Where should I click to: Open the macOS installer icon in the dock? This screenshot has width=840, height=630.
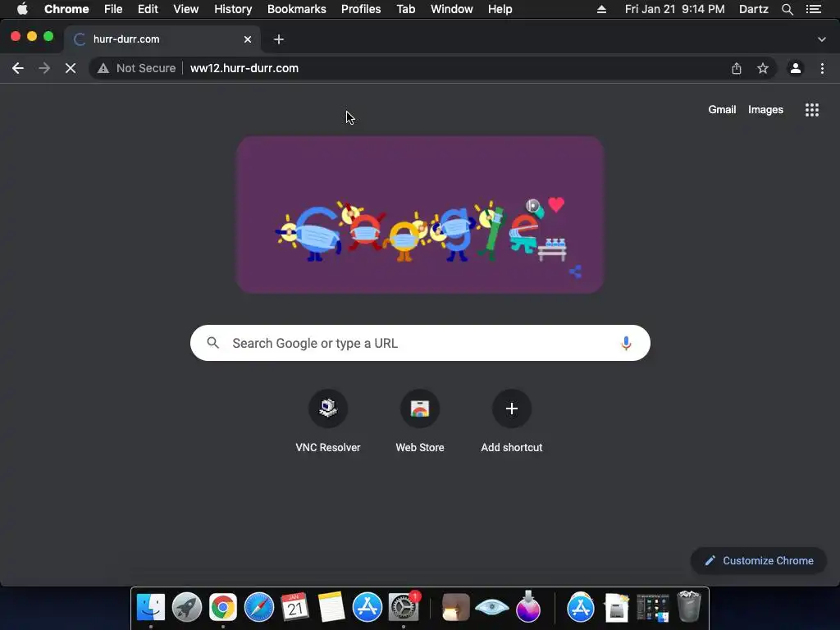point(528,606)
